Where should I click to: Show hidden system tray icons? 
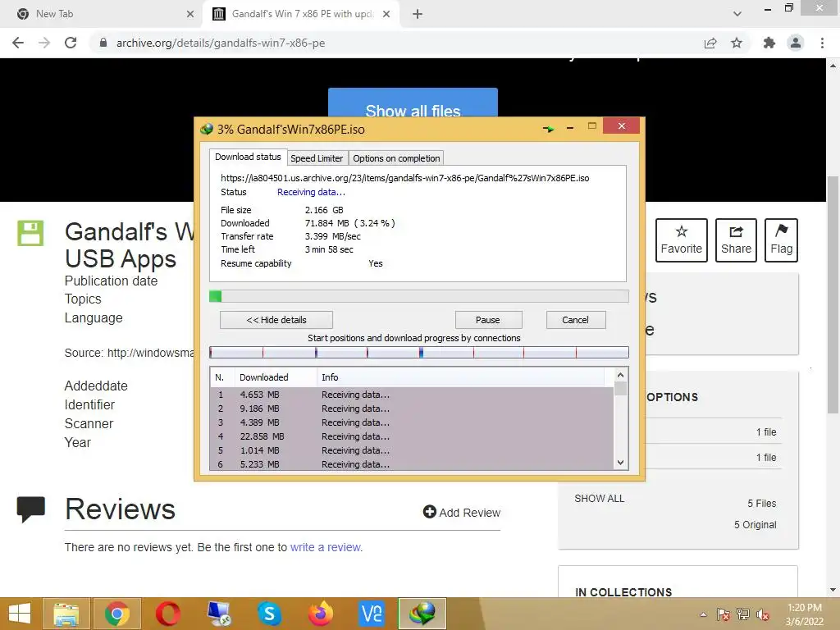click(703, 614)
